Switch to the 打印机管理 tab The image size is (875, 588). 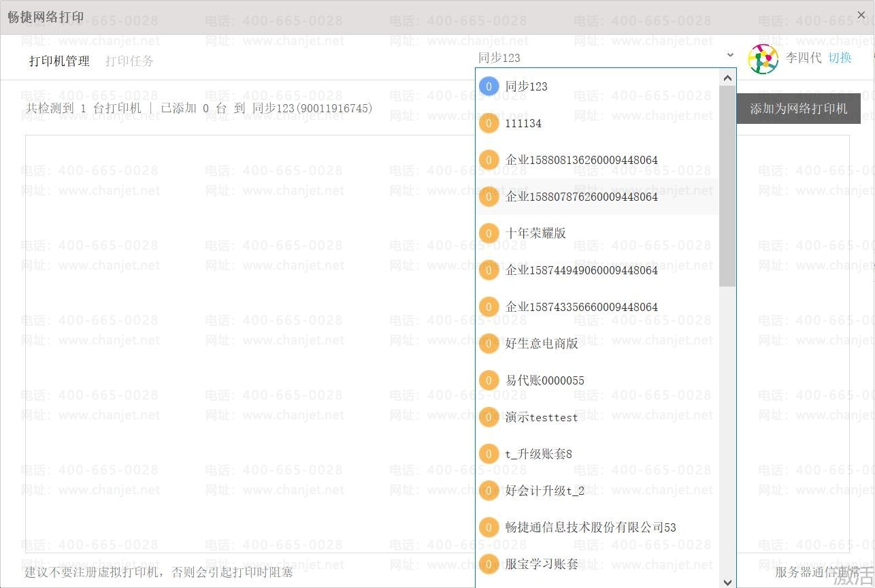[x=59, y=61]
